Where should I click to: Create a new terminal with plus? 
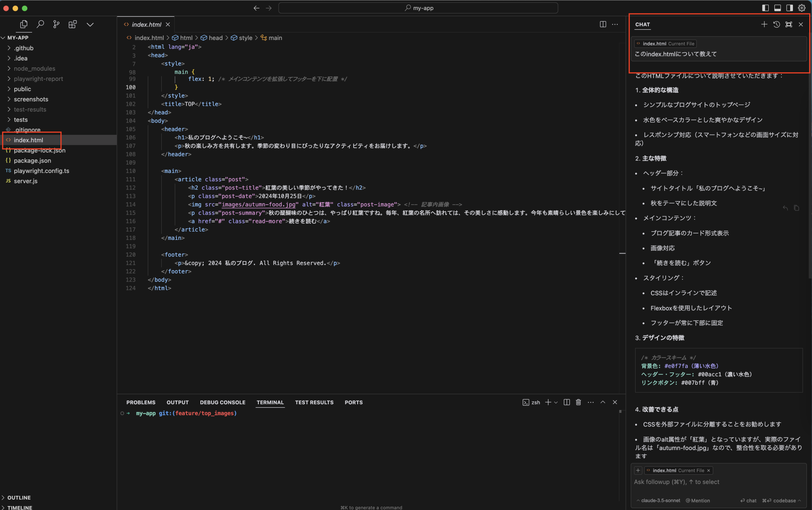(x=548, y=403)
